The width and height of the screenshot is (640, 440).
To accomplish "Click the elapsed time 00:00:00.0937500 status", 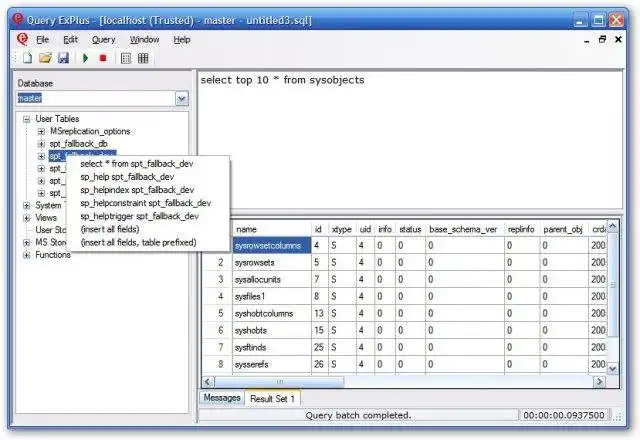I will pos(564,415).
